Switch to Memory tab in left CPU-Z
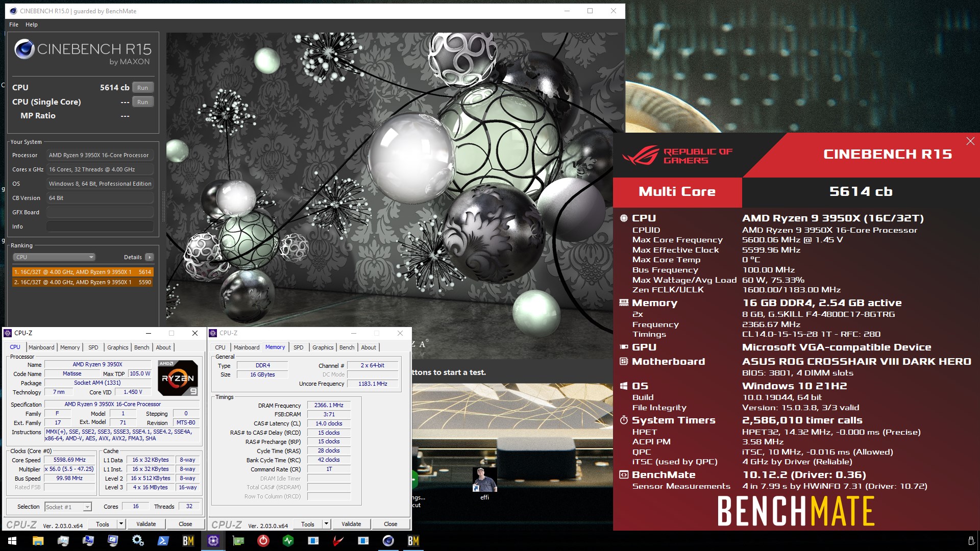 [70, 347]
